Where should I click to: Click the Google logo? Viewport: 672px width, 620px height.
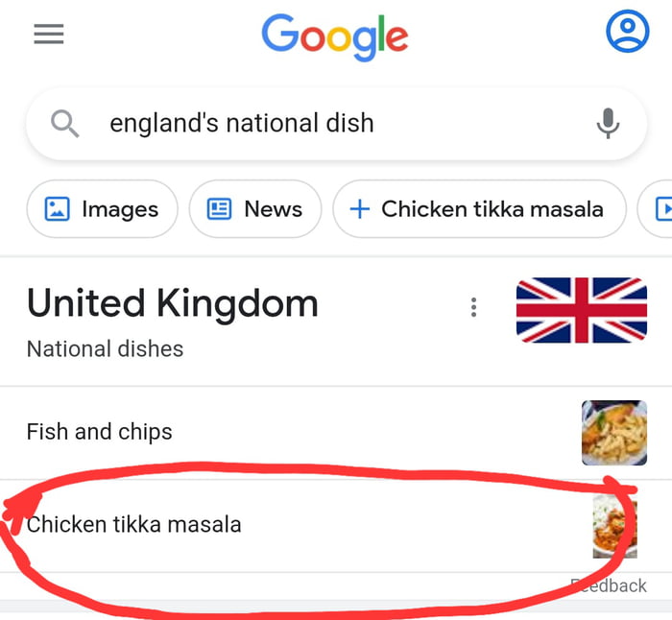point(335,37)
